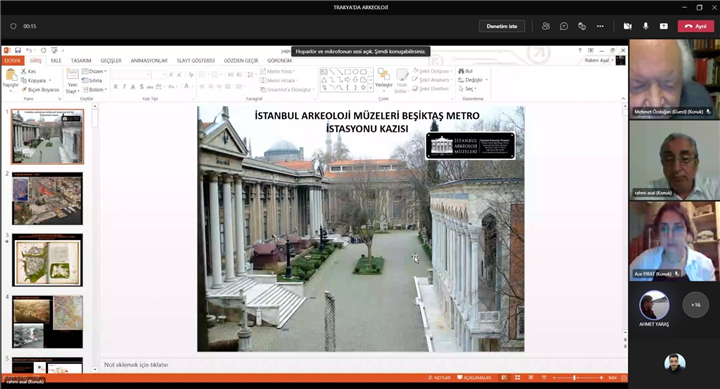Toggle the camera on or off

pyautogui.click(x=627, y=26)
